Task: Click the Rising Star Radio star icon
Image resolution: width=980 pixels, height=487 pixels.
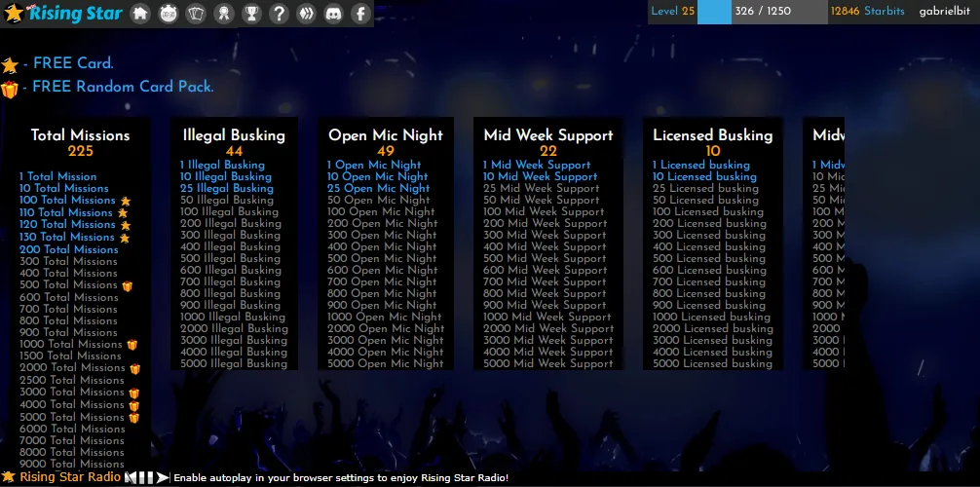Action: [x=8, y=477]
